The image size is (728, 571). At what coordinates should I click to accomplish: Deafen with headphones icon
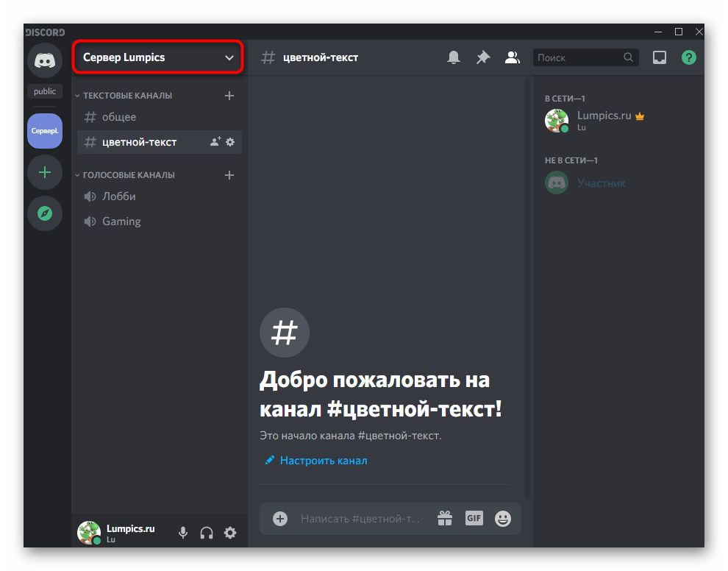(x=207, y=533)
